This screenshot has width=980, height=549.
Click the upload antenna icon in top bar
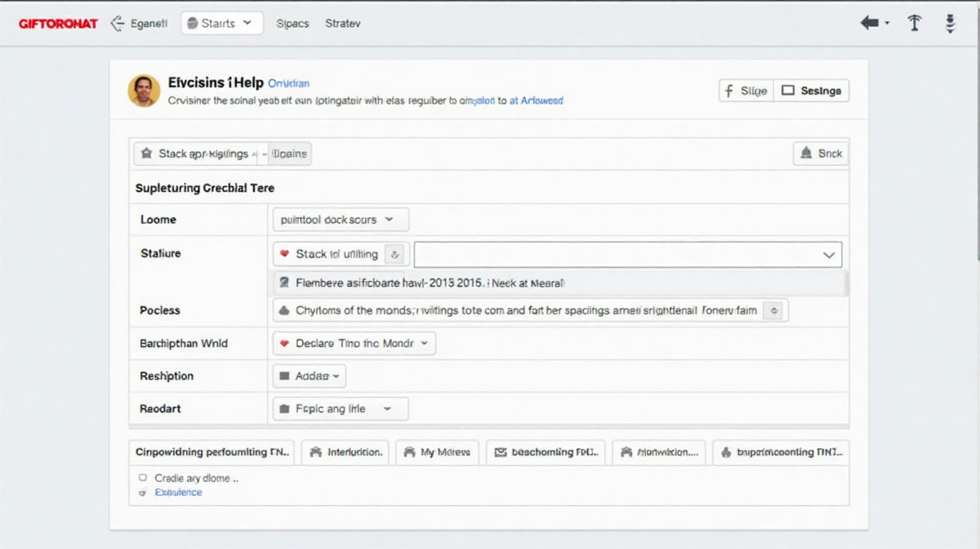click(x=915, y=23)
